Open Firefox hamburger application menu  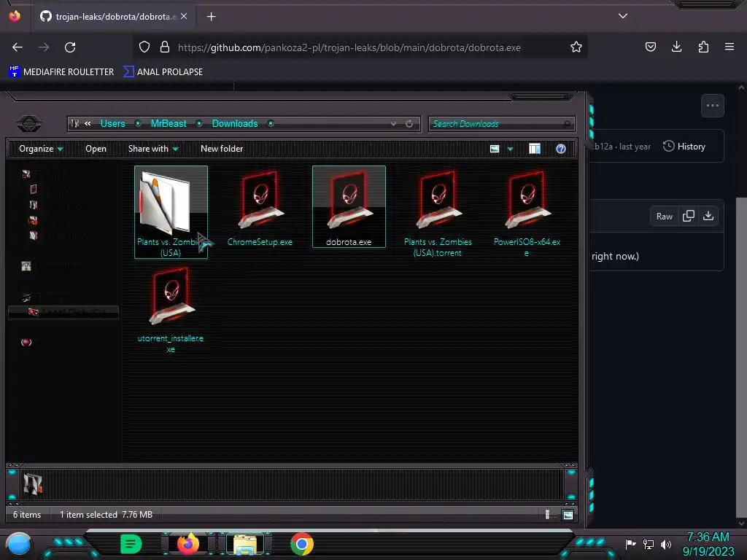pos(729,47)
